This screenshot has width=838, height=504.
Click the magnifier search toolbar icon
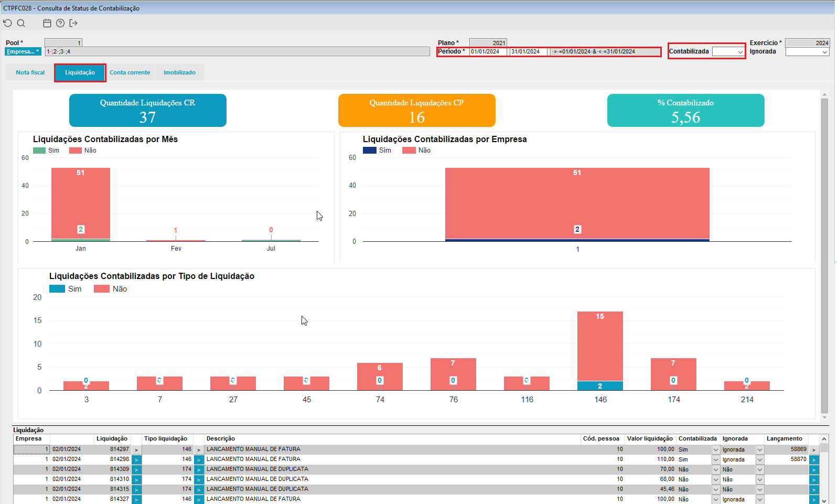pos(21,23)
